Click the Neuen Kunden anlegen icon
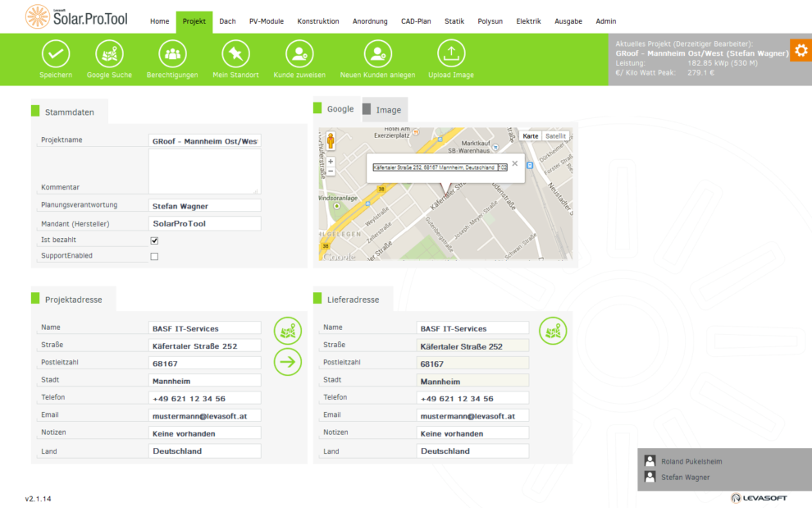 click(x=377, y=54)
